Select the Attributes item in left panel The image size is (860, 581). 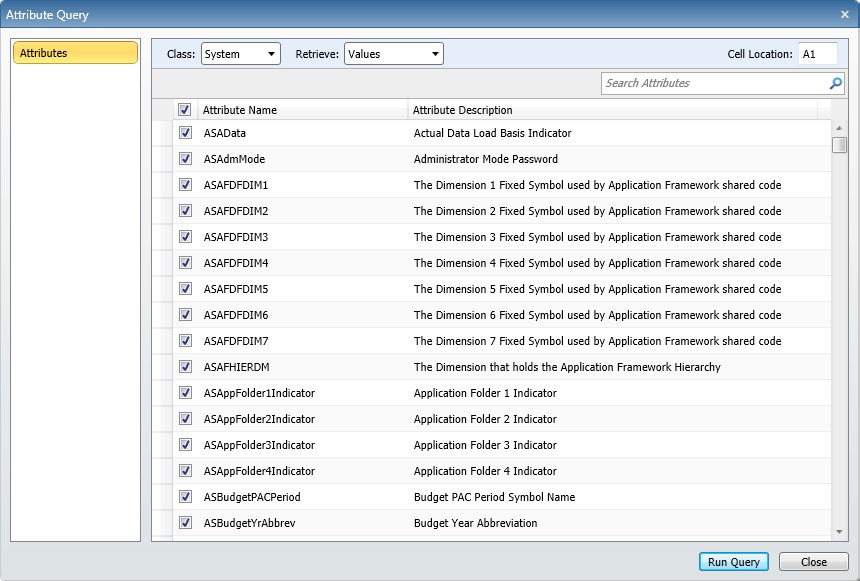click(75, 53)
